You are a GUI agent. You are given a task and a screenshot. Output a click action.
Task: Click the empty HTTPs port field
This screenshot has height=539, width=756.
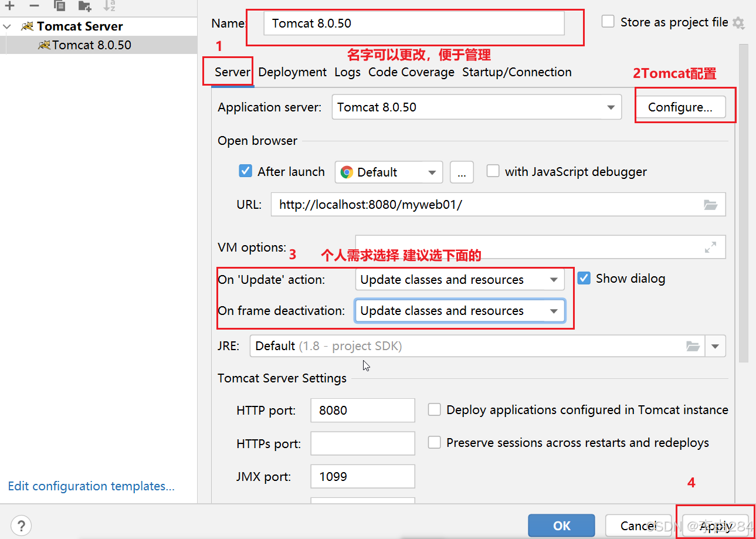point(362,443)
